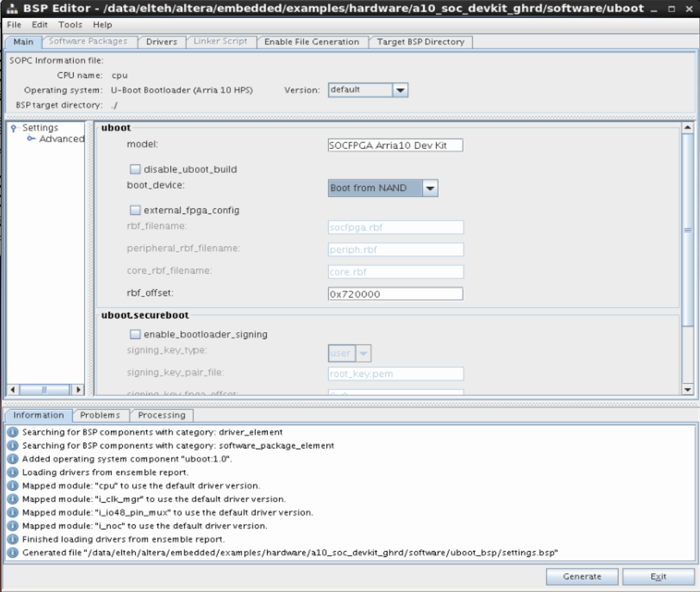The image size is (700, 592).
Task: Select the Settings tree item label
Action: 40,127
